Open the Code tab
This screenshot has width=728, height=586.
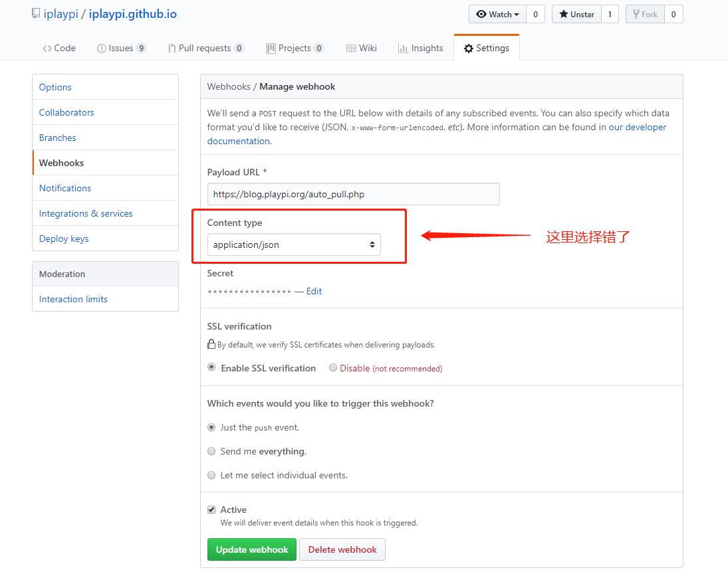[x=59, y=49]
